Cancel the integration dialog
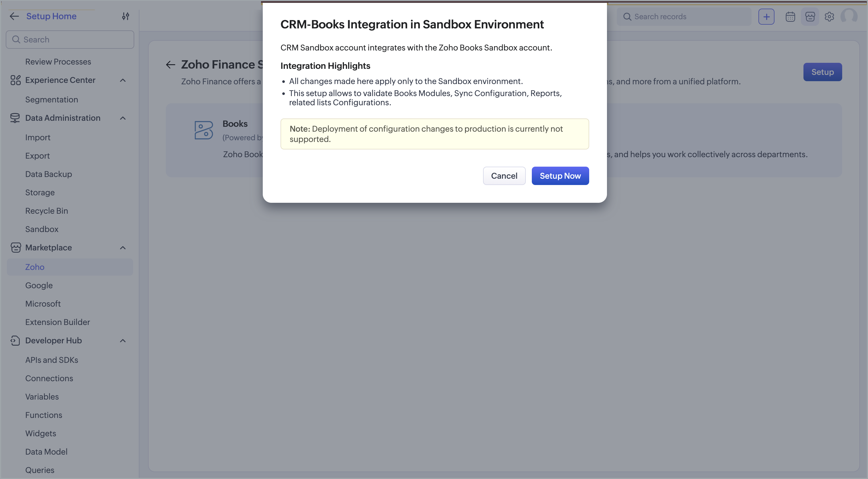This screenshot has height=479, width=868. pyautogui.click(x=504, y=176)
